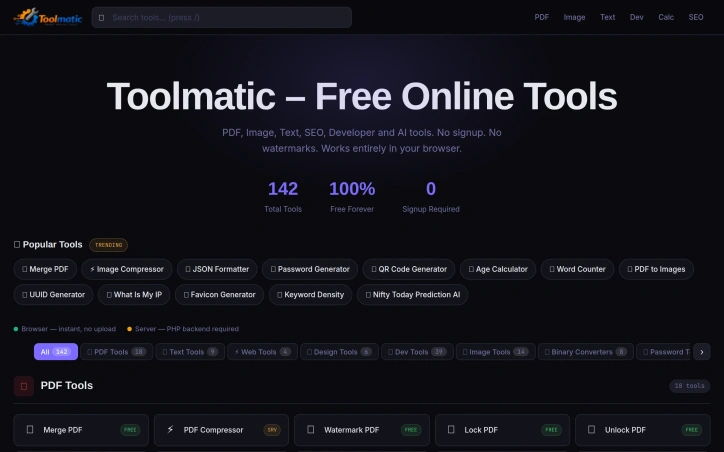Select the Web Tools category tab

(x=262, y=352)
